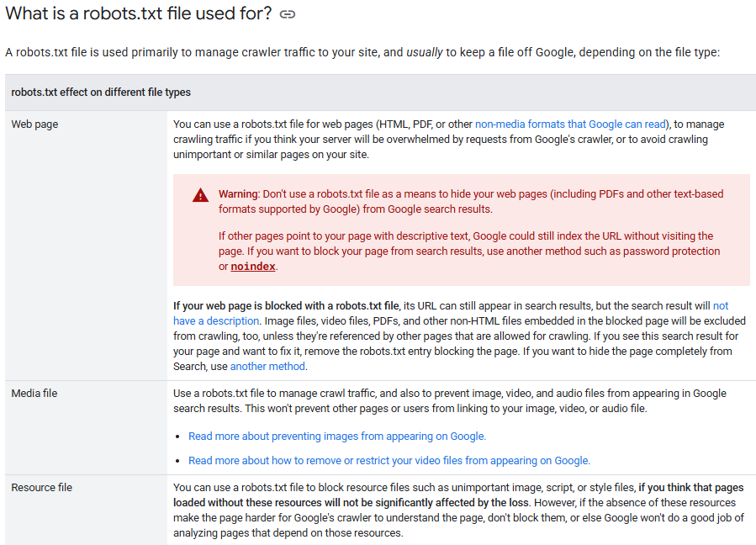Click the 'Media file' row label

point(34,393)
